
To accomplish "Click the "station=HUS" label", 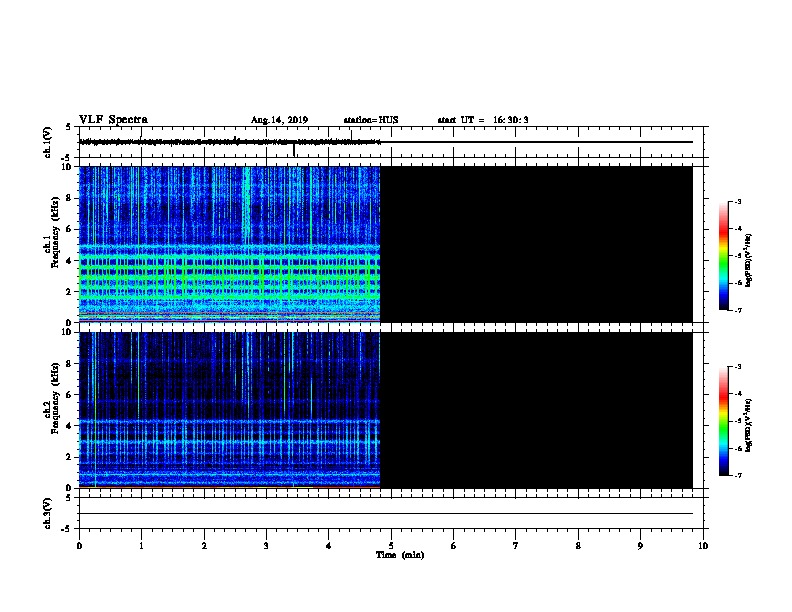I will 371,120.
